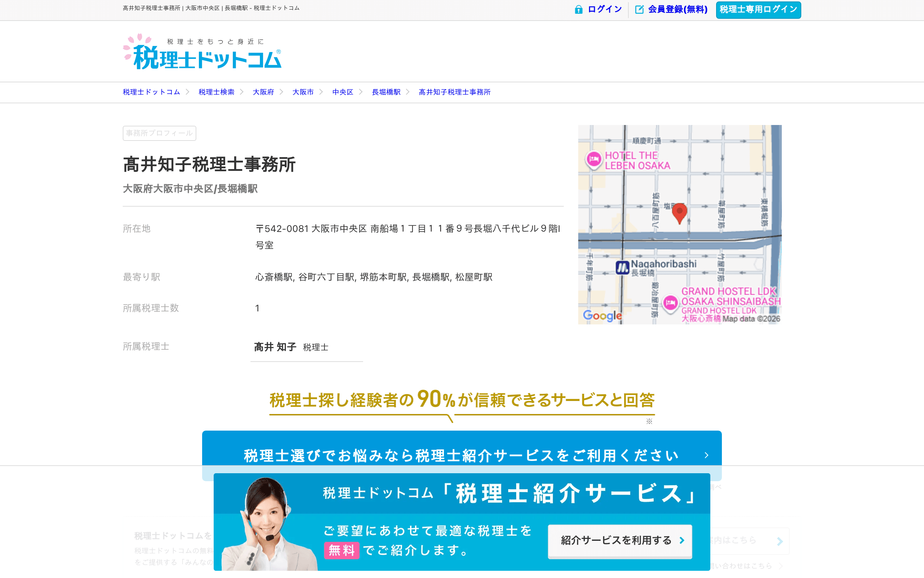Image resolution: width=924 pixels, height=578 pixels.
Task: Open 税理士ドットコム breadcrumb link
Action: click(151, 92)
